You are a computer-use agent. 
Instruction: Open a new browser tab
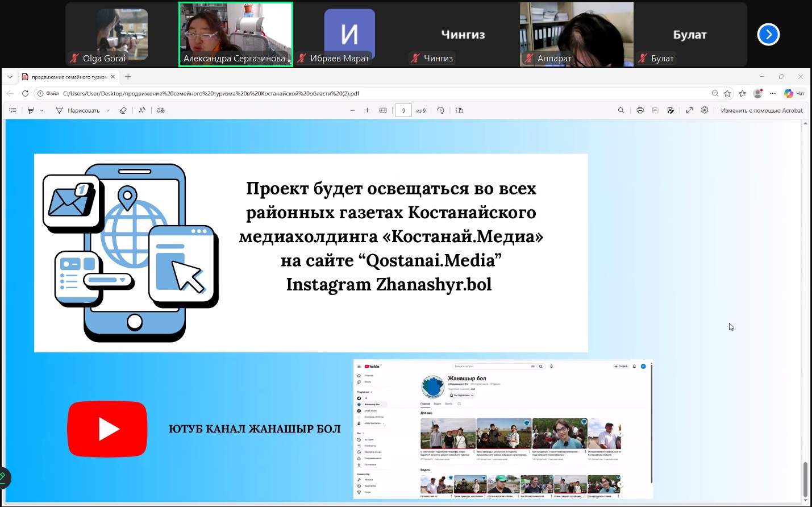point(128,77)
